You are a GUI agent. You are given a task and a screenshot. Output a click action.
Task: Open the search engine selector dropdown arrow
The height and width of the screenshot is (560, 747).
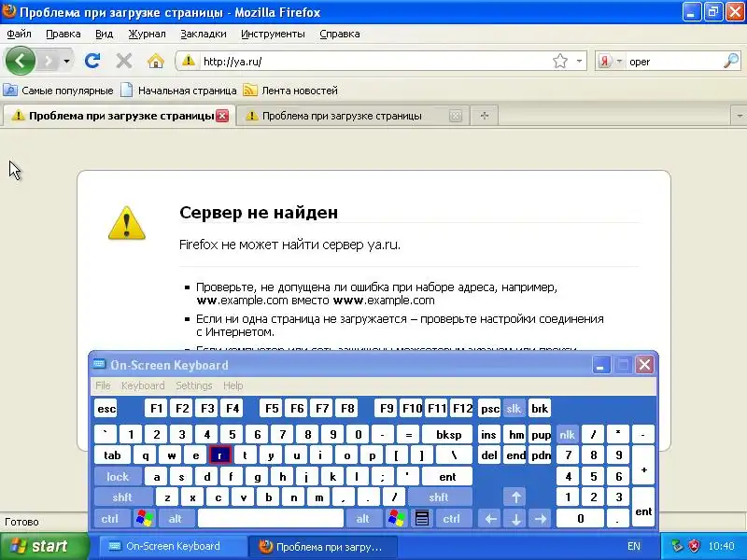619,61
